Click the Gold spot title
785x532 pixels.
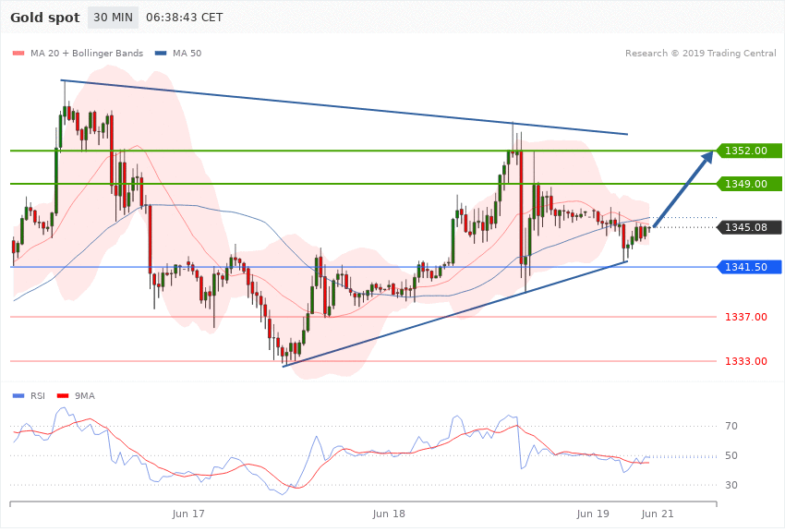point(45,18)
